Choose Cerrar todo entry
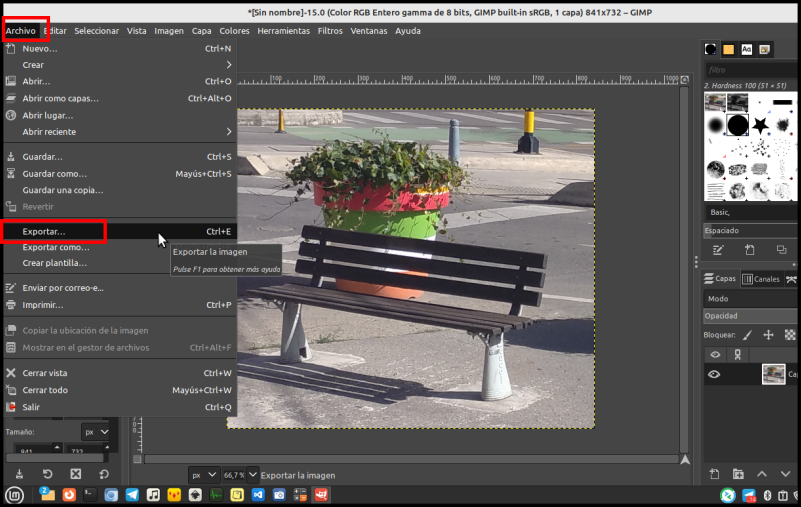Image resolution: width=801 pixels, height=507 pixels. point(120,390)
